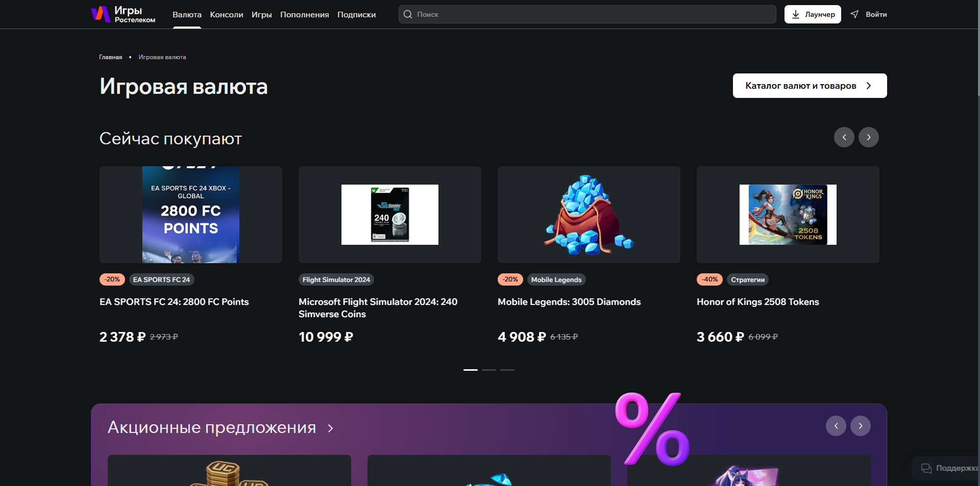Viewport: 980px width, 486px height.
Task: Click the Игры Ростелеком logo
Action: click(x=122, y=14)
